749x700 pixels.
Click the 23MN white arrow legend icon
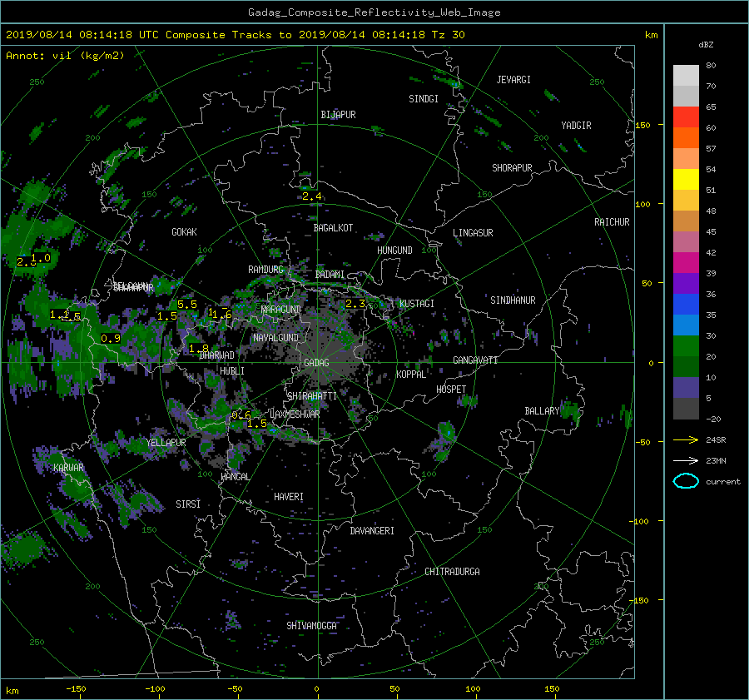686,460
